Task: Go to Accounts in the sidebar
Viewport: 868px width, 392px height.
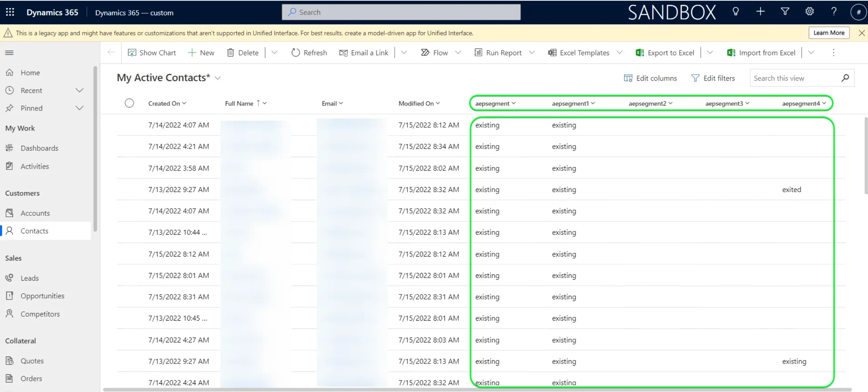Action: coord(35,213)
